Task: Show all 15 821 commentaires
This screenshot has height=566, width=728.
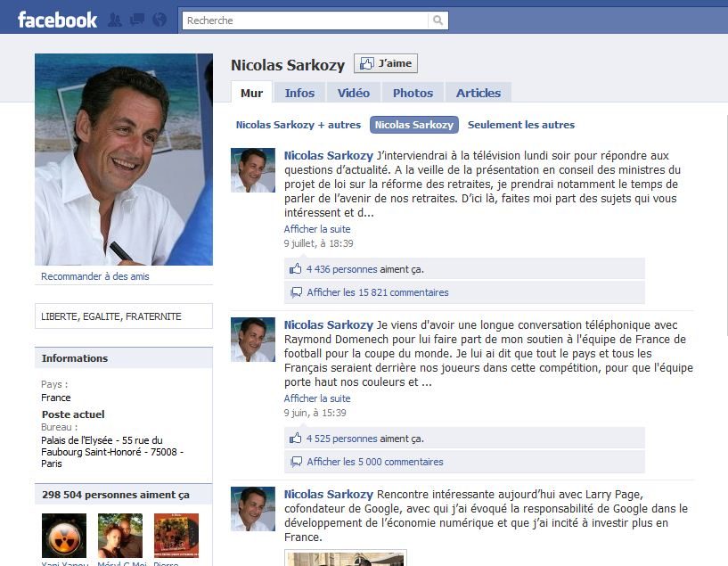Action: click(x=377, y=292)
